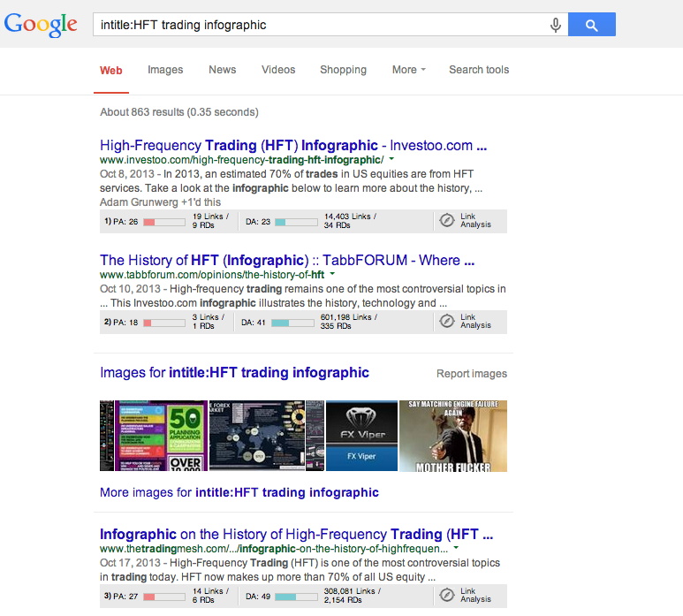Click the PA: 18 red bar
This screenshot has height=616, width=683.
click(164, 323)
